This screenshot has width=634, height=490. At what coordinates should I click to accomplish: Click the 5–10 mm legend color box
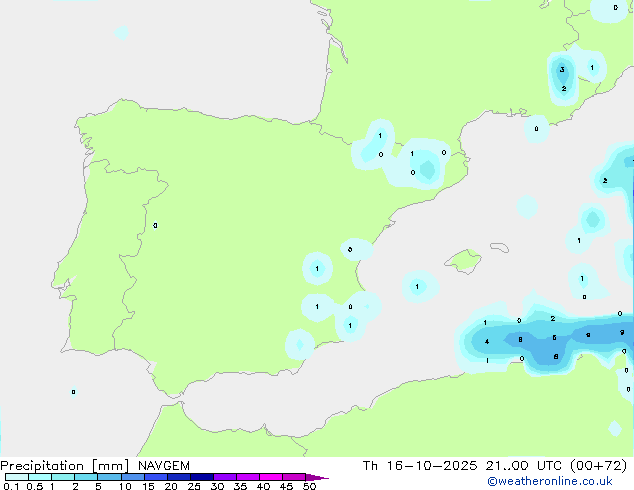(109, 477)
